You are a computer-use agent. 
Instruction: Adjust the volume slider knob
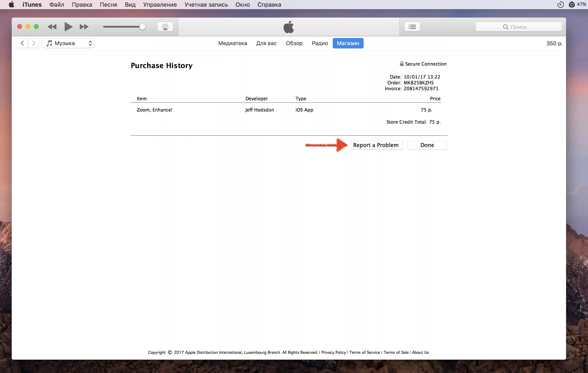point(142,27)
